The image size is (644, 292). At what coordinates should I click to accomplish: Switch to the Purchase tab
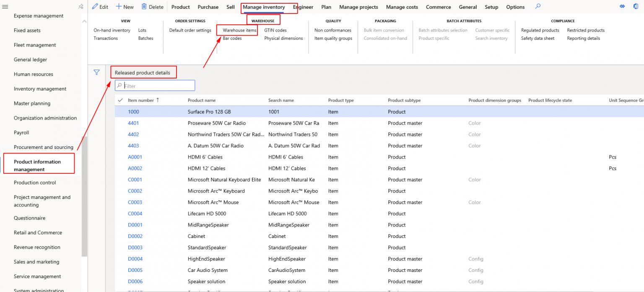pyautogui.click(x=208, y=7)
